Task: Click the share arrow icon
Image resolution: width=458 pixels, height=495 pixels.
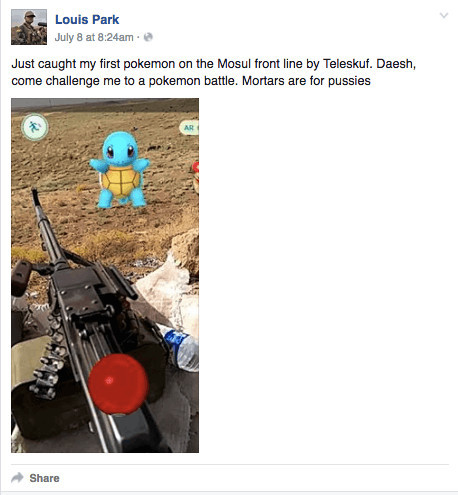Action: point(17,478)
